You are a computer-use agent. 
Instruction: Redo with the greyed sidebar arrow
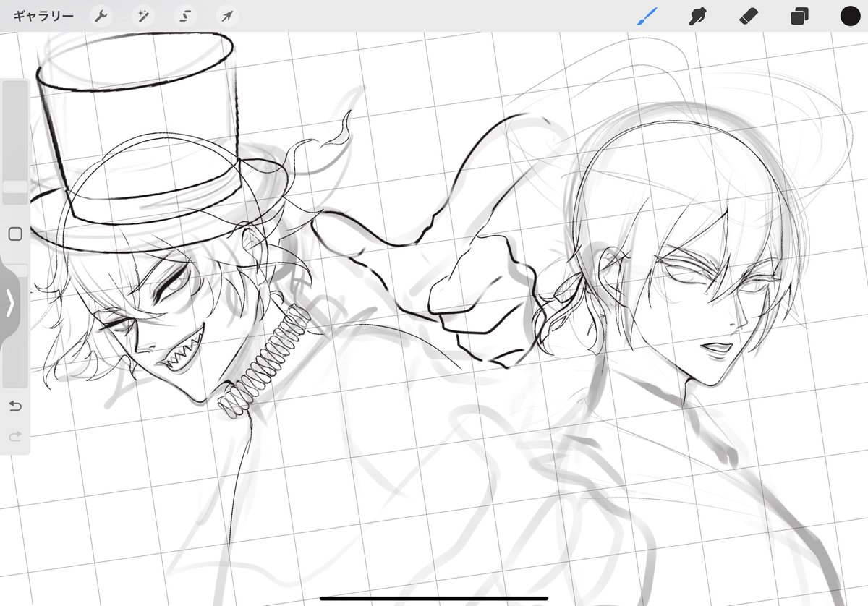pyautogui.click(x=15, y=436)
